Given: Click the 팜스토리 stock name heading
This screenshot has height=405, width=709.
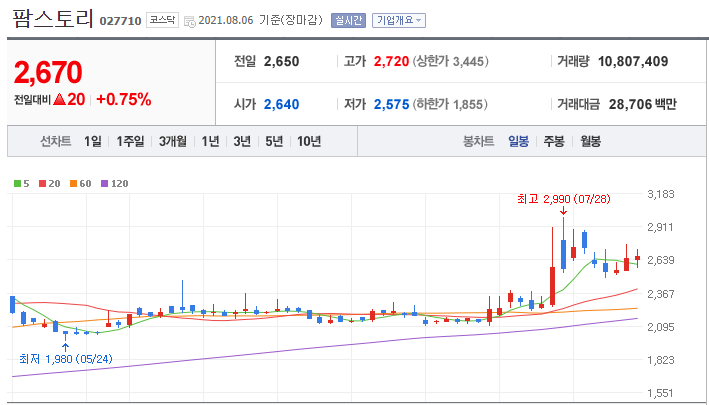Looking at the screenshot, I should pos(53,19).
